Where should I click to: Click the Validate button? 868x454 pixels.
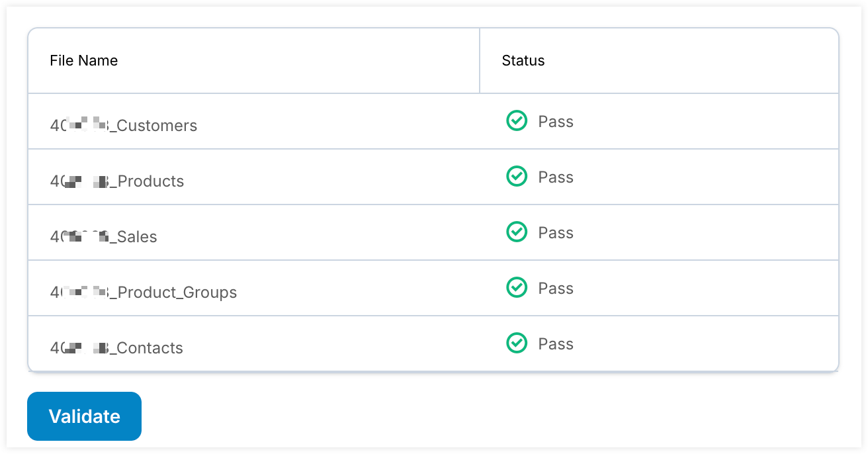84,416
